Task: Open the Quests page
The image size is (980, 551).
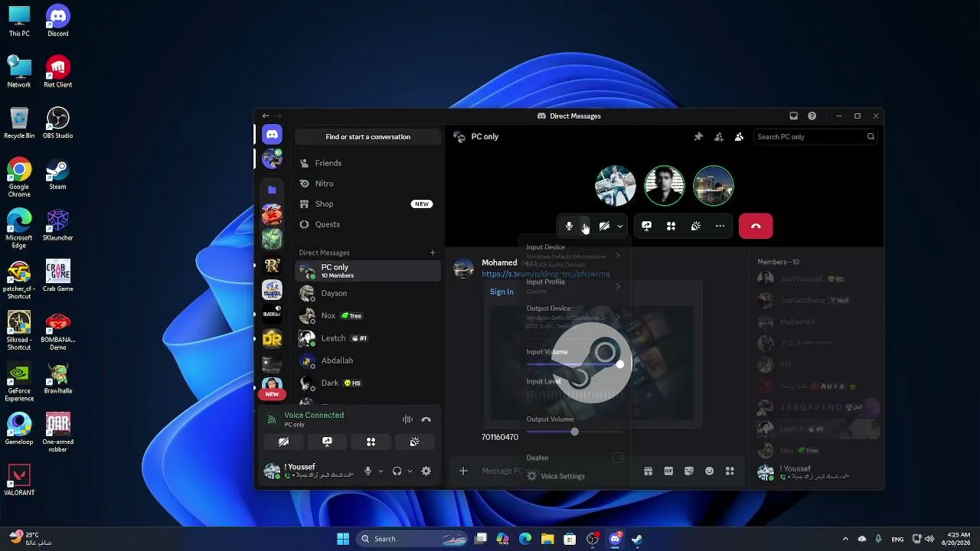Action: coord(368,224)
